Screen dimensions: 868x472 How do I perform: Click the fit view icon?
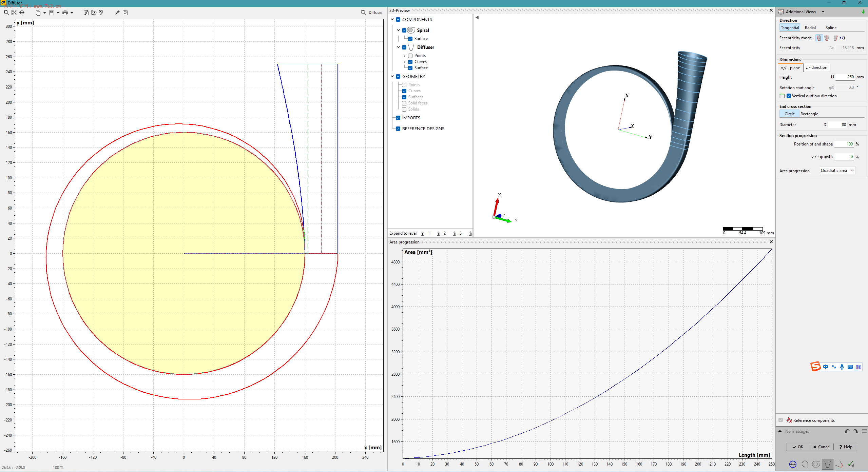(x=14, y=13)
